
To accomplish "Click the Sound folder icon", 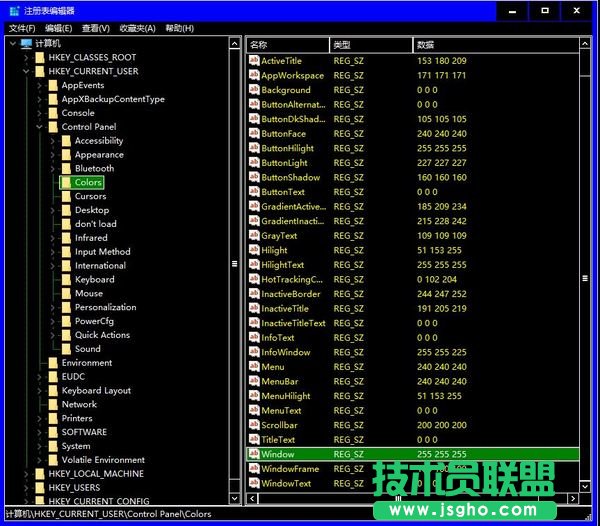I will 66,349.
